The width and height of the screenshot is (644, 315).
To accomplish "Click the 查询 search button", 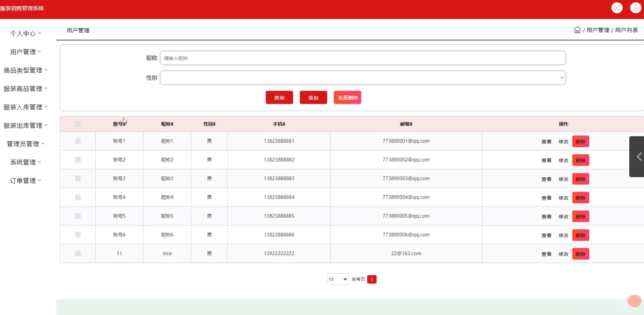I will point(279,97).
